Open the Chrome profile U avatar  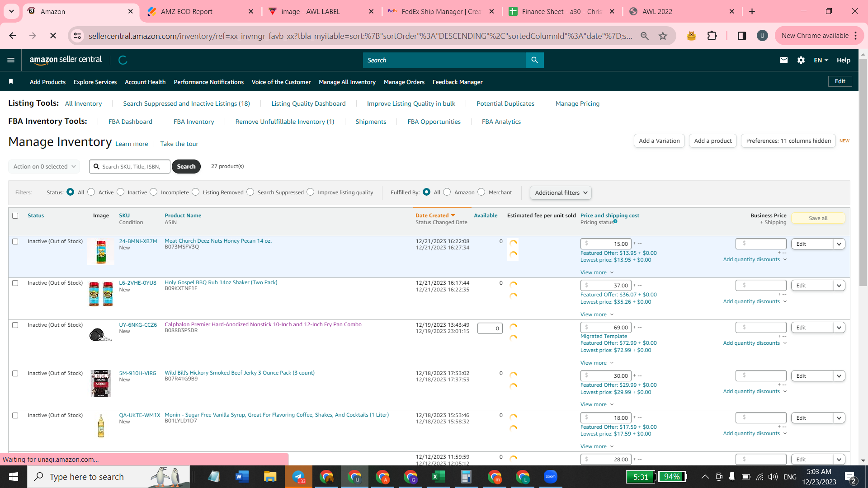pyautogui.click(x=762, y=36)
